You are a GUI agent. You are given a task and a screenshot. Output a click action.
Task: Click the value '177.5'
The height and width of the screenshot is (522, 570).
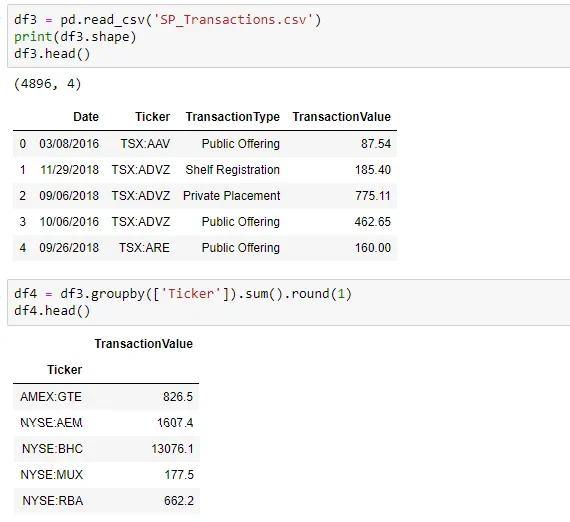click(179, 475)
